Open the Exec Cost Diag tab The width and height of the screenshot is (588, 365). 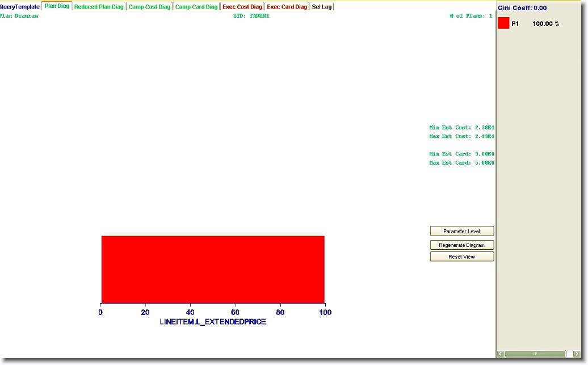point(242,7)
